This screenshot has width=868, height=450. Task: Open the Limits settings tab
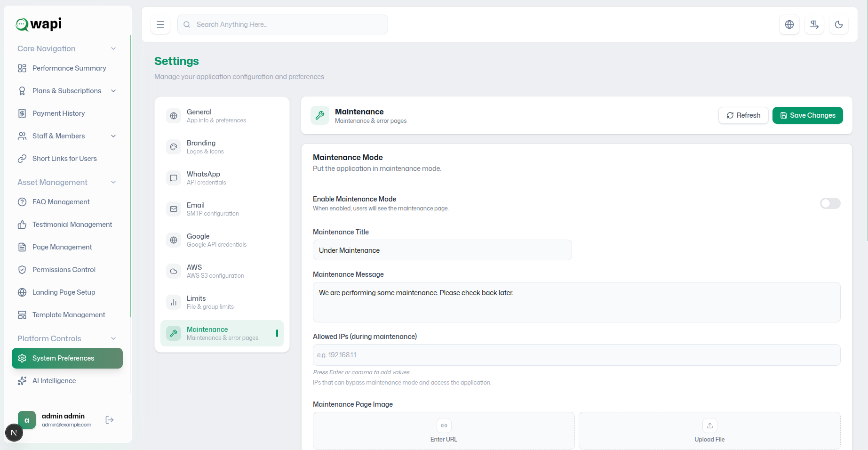pyautogui.click(x=222, y=302)
